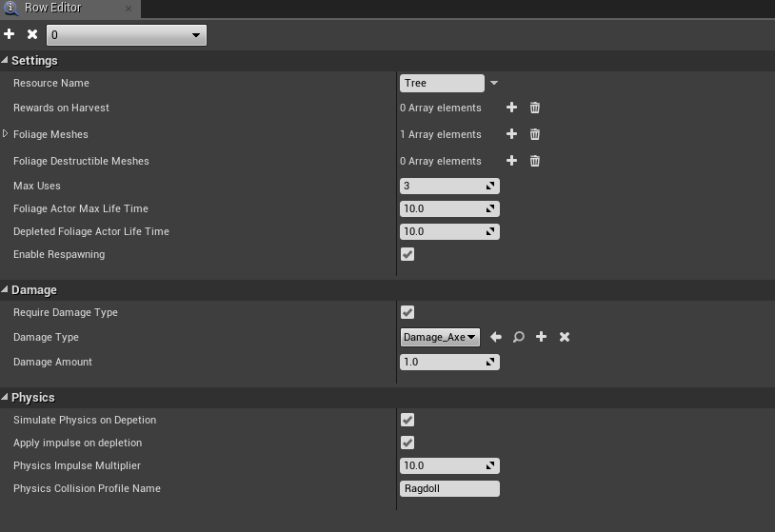Add element to Foliage Meshes array
The height and width of the screenshot is (532, 775).
pyautogui.click(x=511, y=134)
